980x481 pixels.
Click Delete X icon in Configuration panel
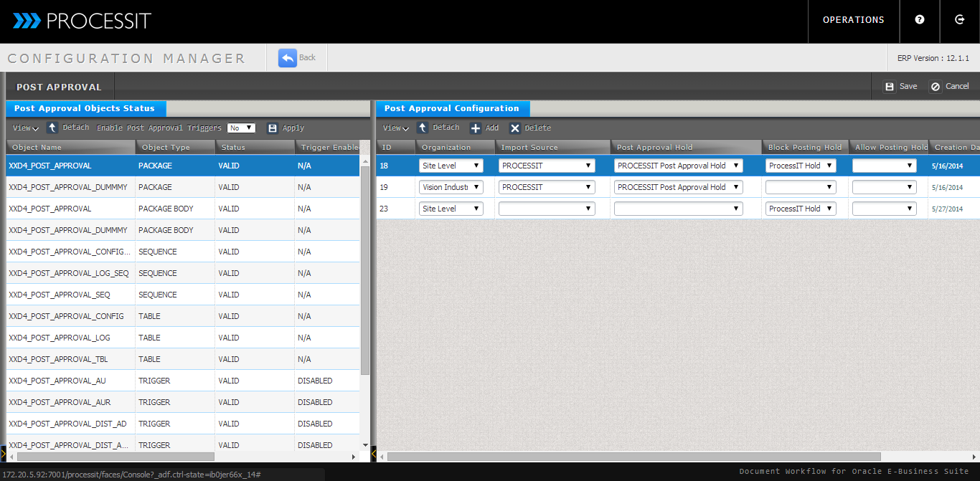tap(515, 128)
